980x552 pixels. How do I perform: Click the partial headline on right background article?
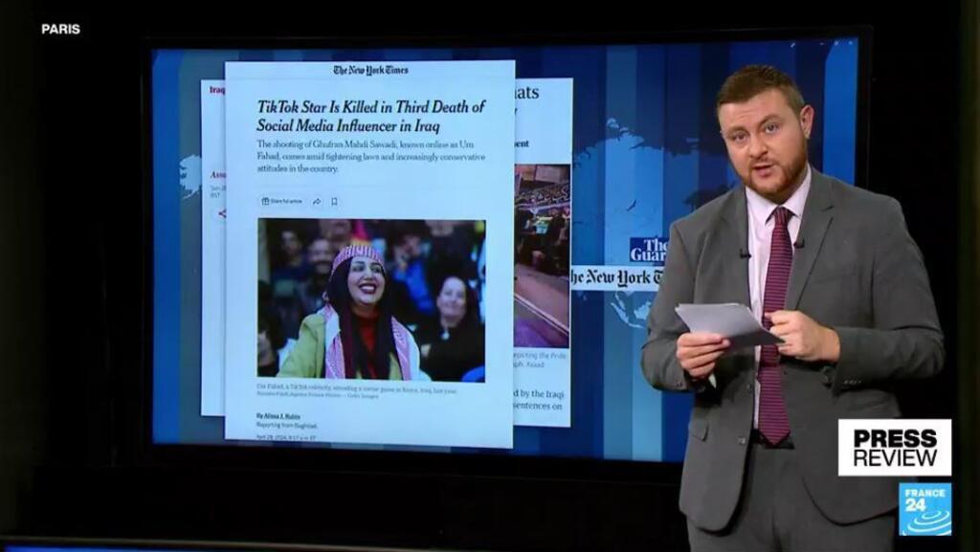point(527,93)
